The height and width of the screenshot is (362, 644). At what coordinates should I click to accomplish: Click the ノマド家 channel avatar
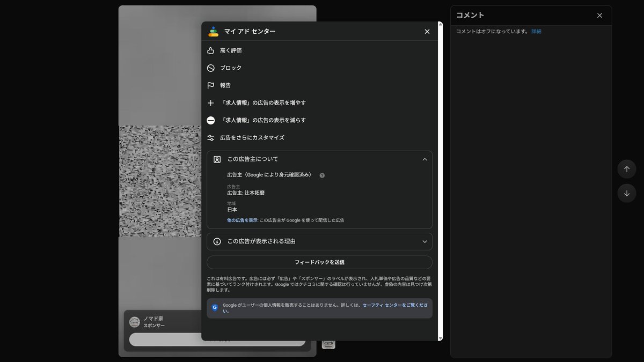coord(135,322)
